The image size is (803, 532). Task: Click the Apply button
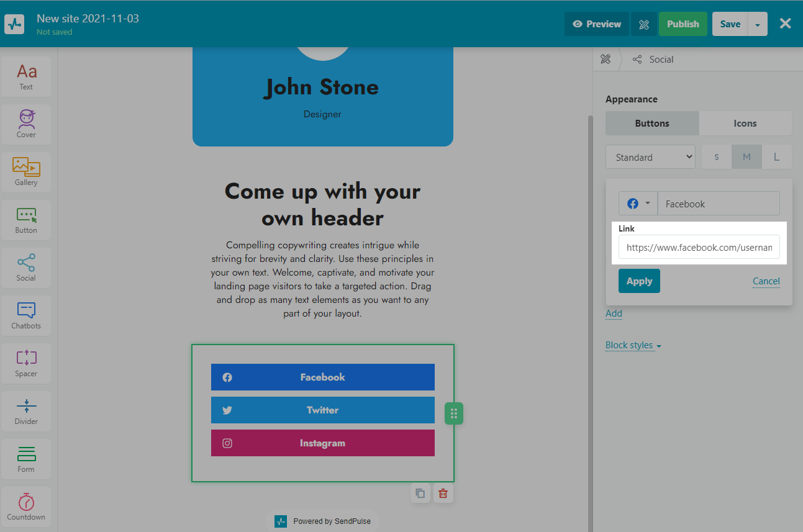point(639,281)
